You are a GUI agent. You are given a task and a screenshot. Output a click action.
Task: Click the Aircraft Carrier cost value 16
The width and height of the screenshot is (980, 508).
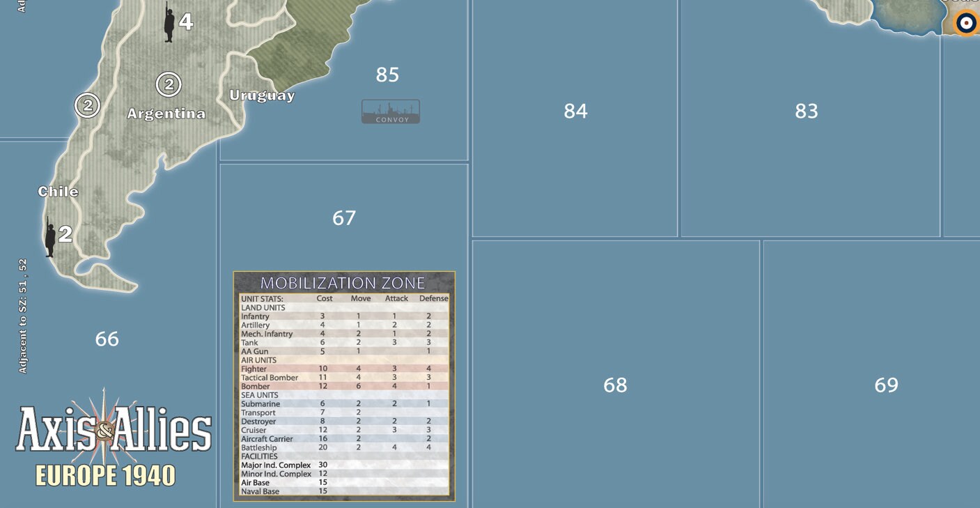pyautogui.click(x=322, y=439)
